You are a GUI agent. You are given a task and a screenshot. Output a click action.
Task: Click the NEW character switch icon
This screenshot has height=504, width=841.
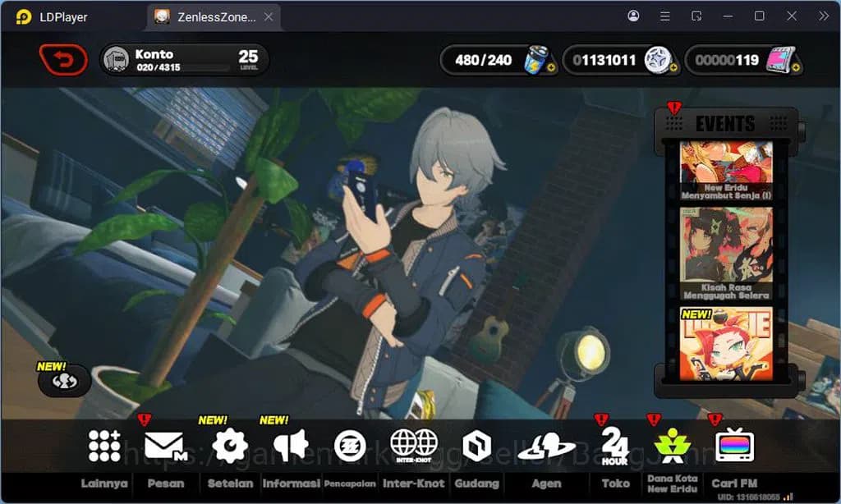(x=64, y=381)
